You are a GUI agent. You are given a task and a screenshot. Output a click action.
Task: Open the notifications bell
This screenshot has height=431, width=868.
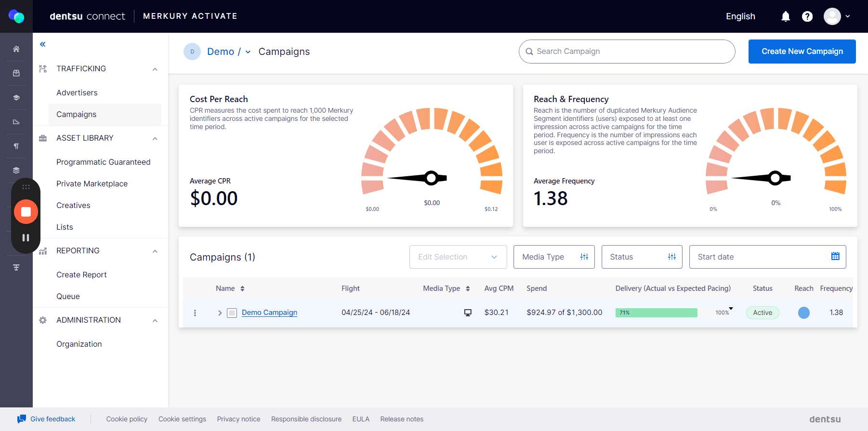click(x=786, y=16)
